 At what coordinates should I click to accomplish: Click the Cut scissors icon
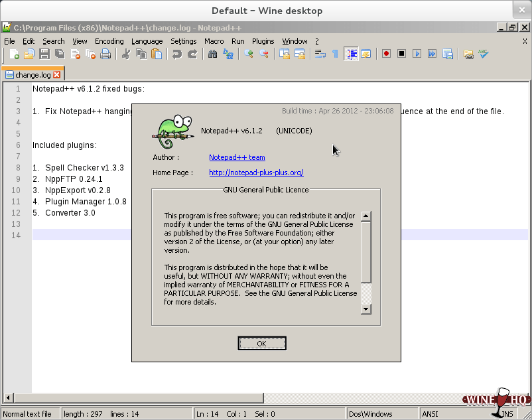126,54
